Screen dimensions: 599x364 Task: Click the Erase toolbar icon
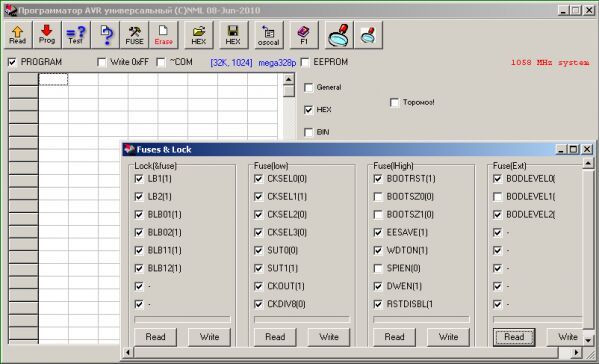coord(164,35)
